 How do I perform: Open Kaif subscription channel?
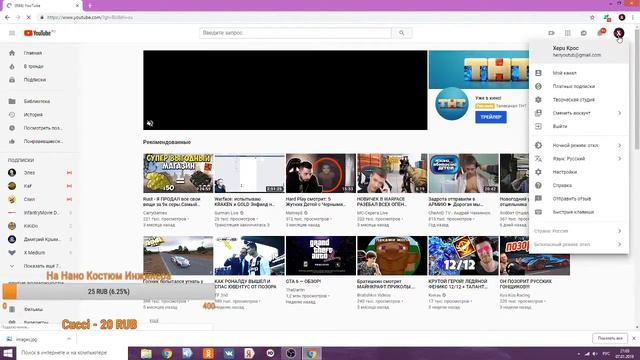coord(40,186)
